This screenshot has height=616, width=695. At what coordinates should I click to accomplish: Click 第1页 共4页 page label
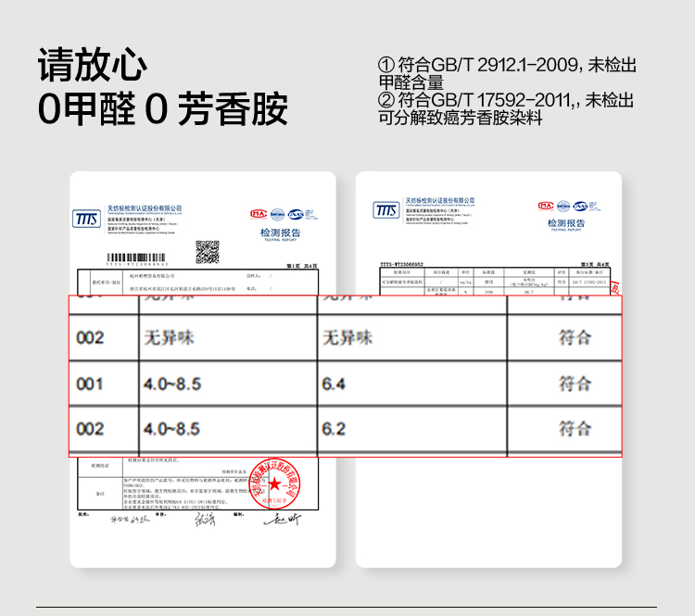click(302, 266)
